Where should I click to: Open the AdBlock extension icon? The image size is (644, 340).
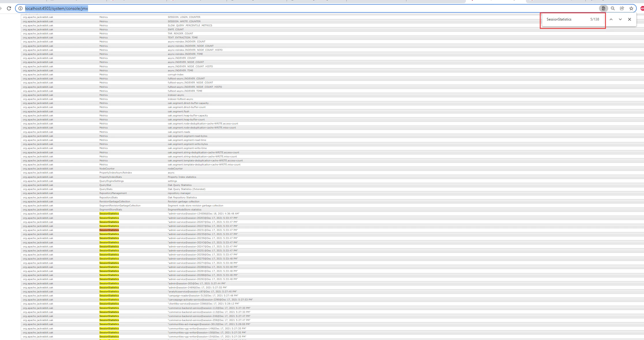click(642, 8)
